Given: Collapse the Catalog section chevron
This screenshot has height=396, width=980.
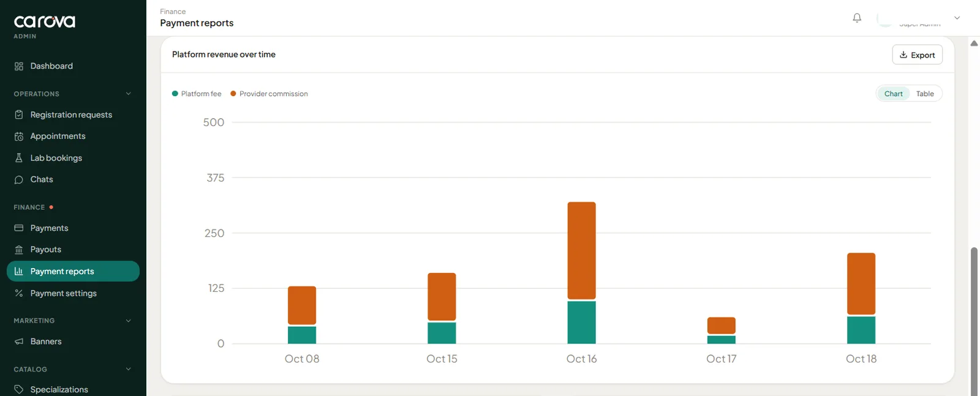Looking at the screenshot, I should point(128,369).
